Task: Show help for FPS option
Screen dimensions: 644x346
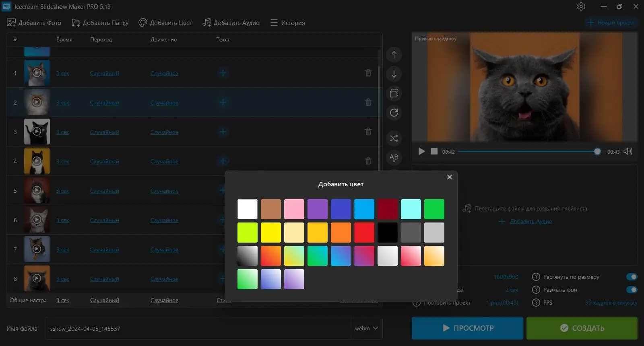Action: (x=536, y=303)
